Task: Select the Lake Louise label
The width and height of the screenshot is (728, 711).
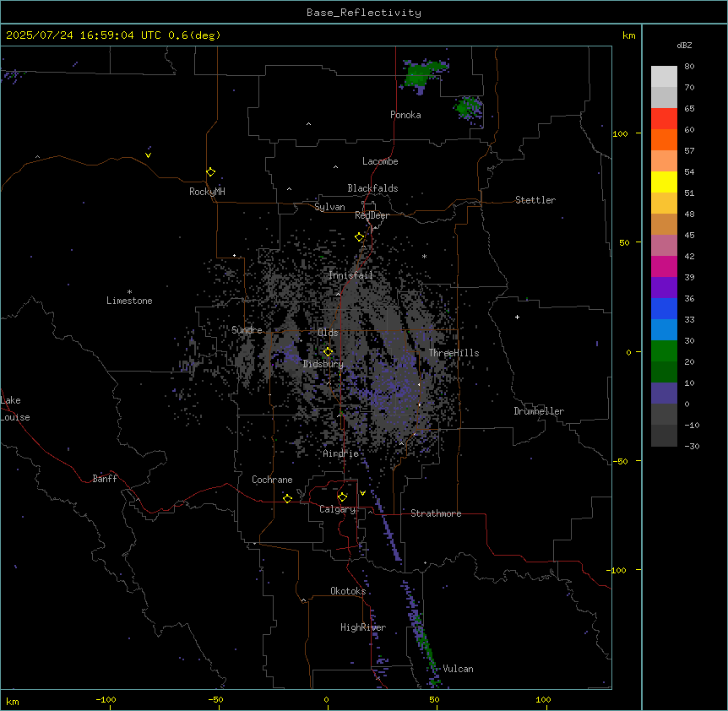Action: (x=15, y=409)
